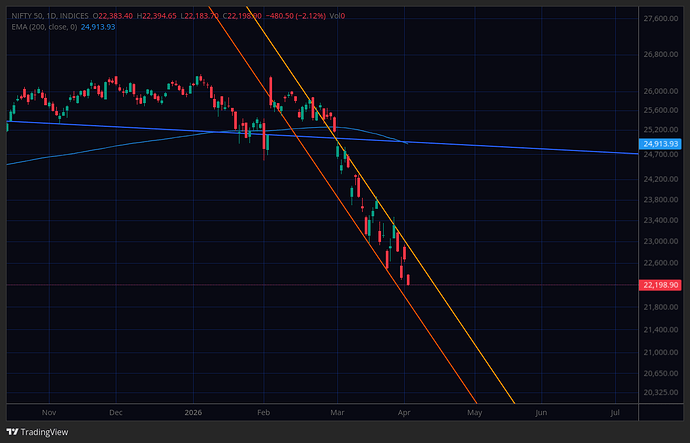690x443 pixels.
Task: Click the 2026 label on time axis
Action: pyautogui.click(x=193, y=413)
